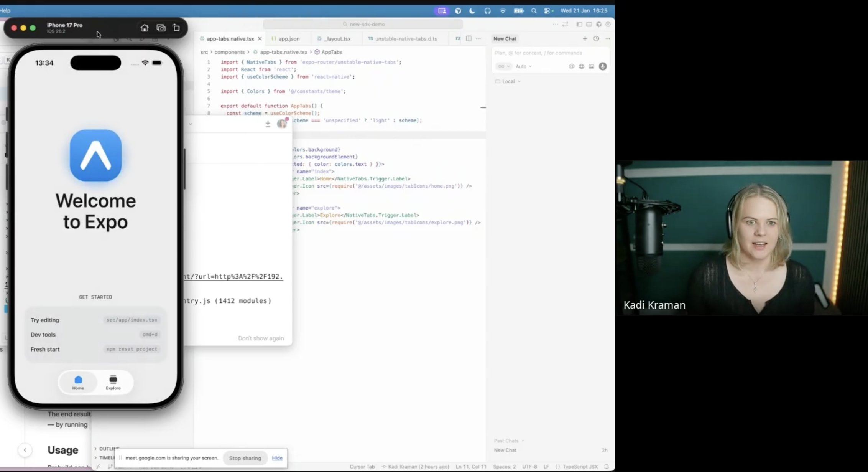This screenshot has height=472, width=868.
Task: Click the Cursor Tab status bar item
Action: tap(362, 467)
